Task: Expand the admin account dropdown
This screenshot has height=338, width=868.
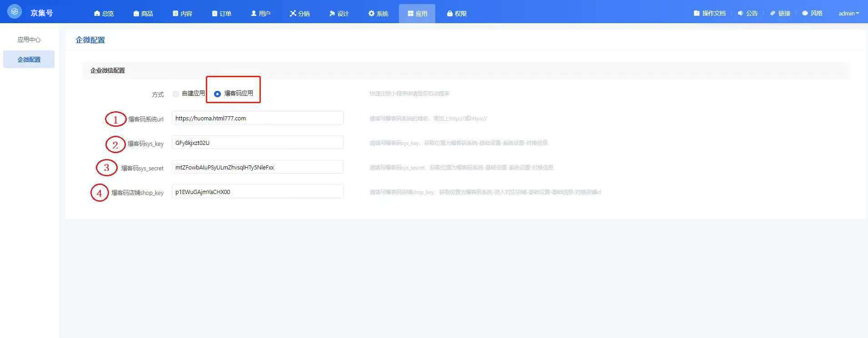Action: point(848,14)
